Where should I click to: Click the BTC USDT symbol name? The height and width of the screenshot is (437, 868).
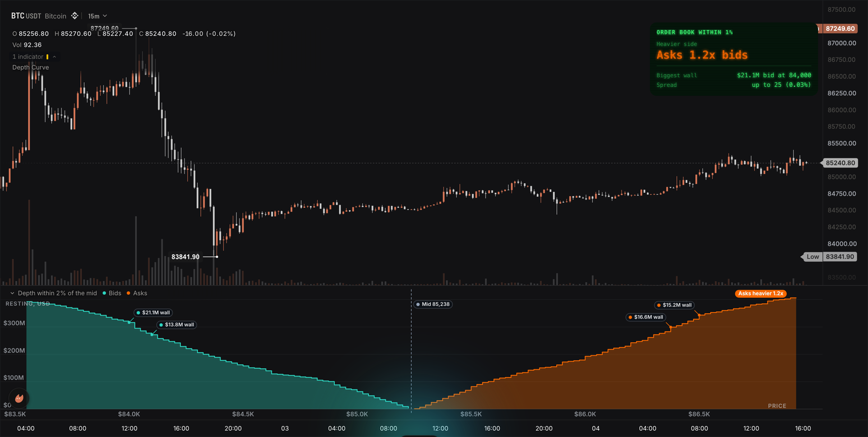pos(26,16)
